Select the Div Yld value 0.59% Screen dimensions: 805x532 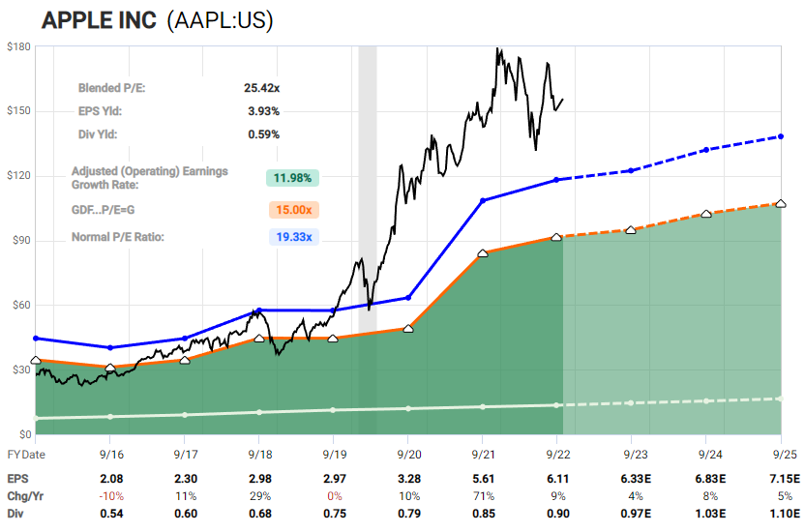click(x=263, y=134)
